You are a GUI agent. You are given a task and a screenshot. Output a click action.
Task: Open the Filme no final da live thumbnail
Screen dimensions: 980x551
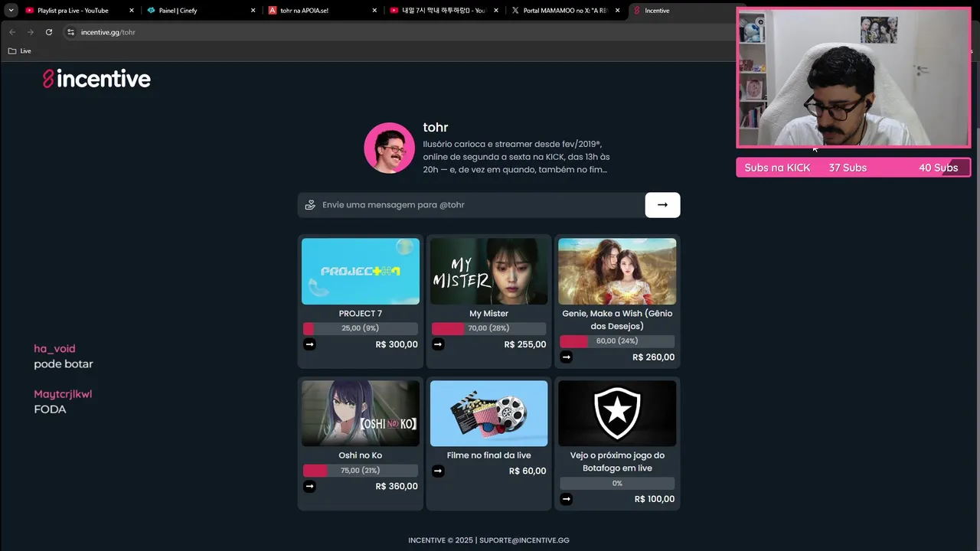click(488, 413)
